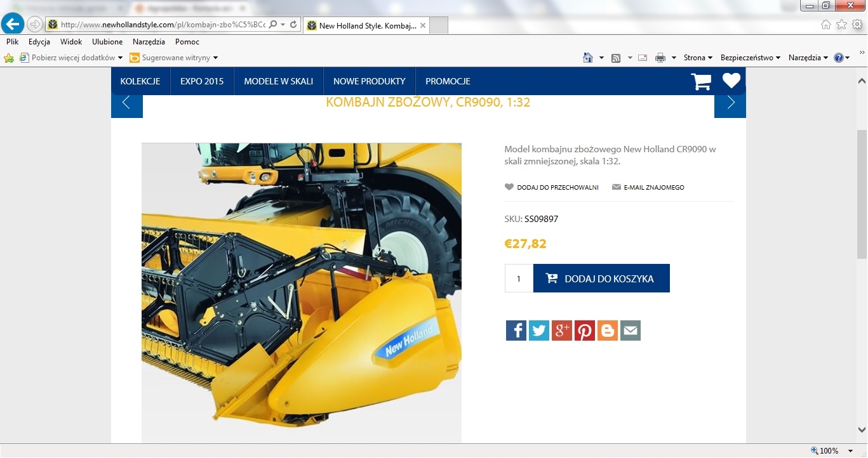Open the zoom level dropdown arrow
The width and height of the screenshot is (868, 458).
(850, 451)
